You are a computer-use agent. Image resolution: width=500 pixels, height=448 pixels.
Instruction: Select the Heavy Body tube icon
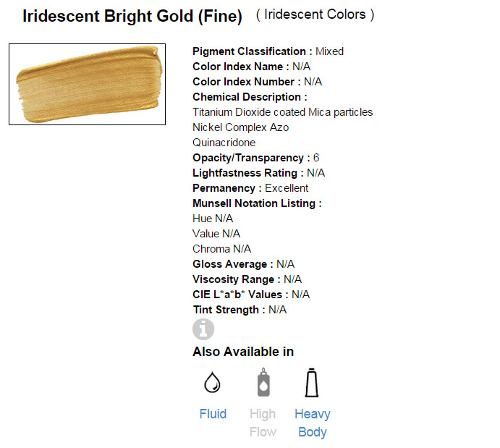(313, 383)
